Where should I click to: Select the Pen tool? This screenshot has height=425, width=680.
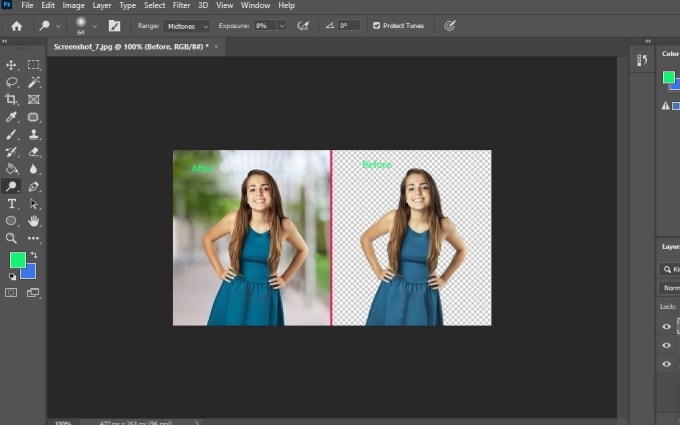(33, 186)
